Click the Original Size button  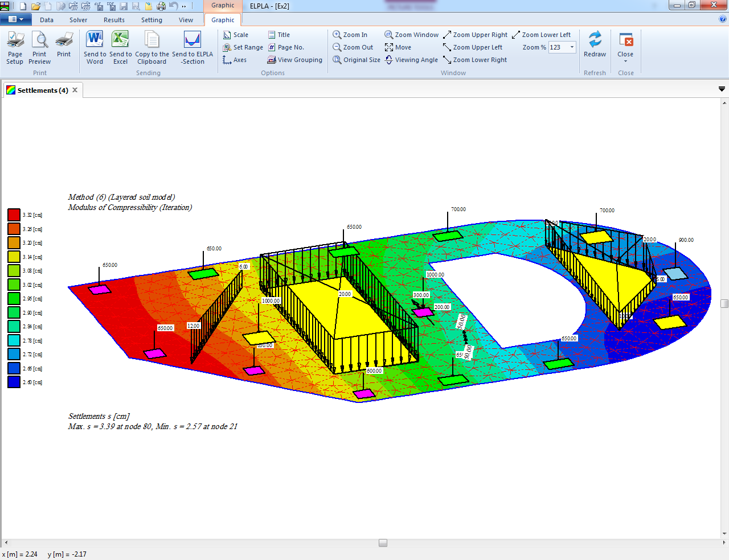357,60
